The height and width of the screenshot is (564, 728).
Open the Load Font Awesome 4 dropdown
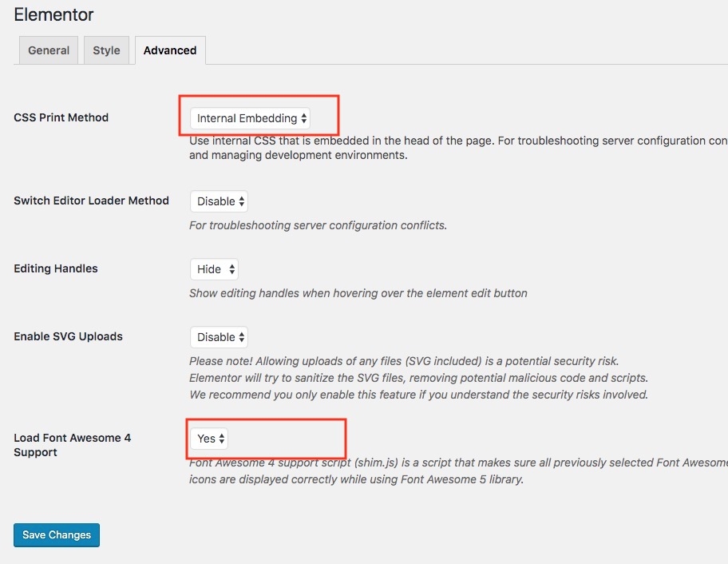click(x=210, y=439)
